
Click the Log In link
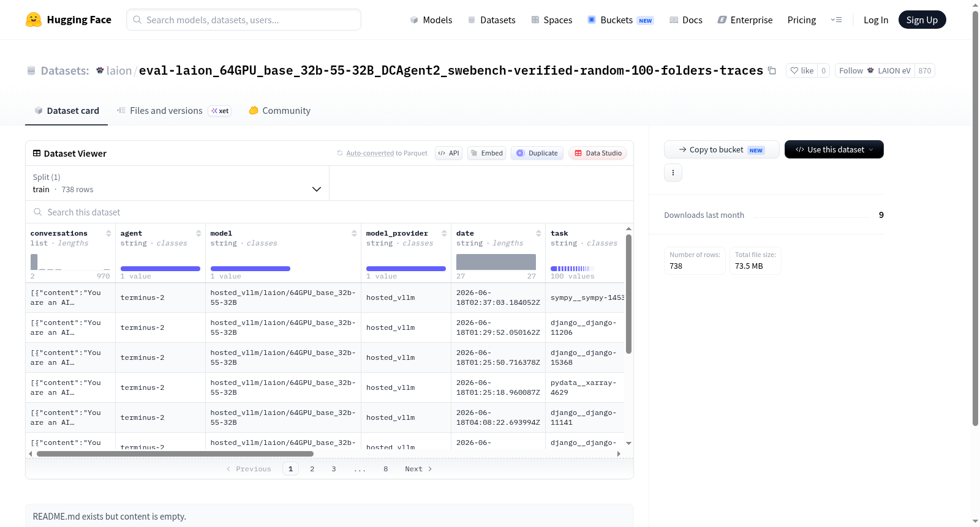coord(876,20)
